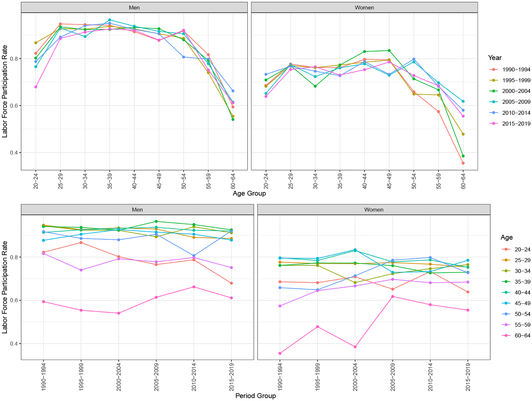Click the Age legend title
Viewport: 532px width, 401px height.
[506, 238]
